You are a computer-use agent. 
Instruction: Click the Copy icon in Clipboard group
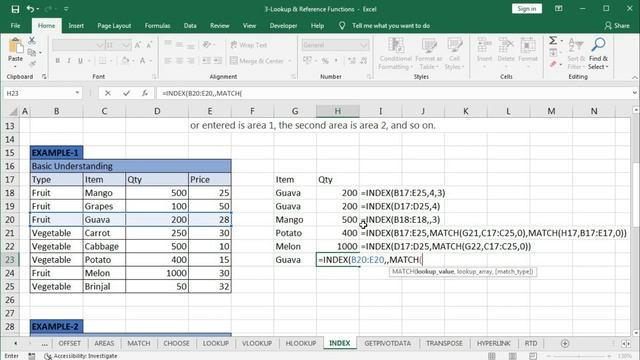point(32,52)
